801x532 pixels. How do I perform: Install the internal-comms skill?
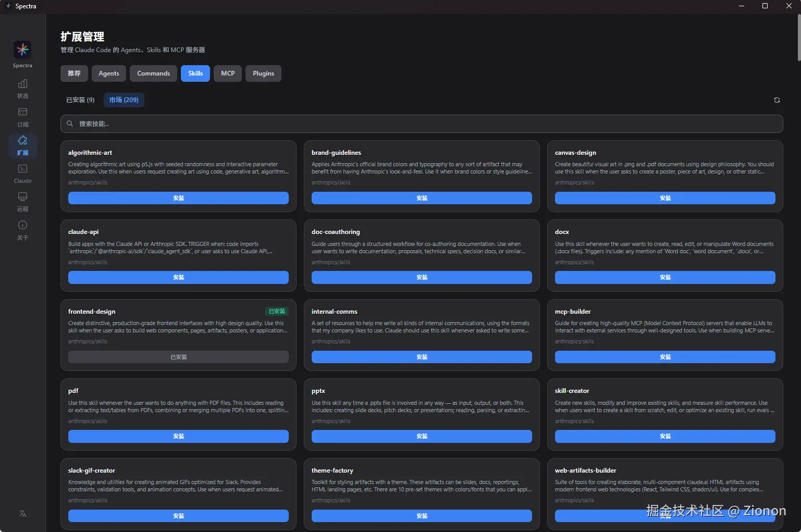click(422, 357)
